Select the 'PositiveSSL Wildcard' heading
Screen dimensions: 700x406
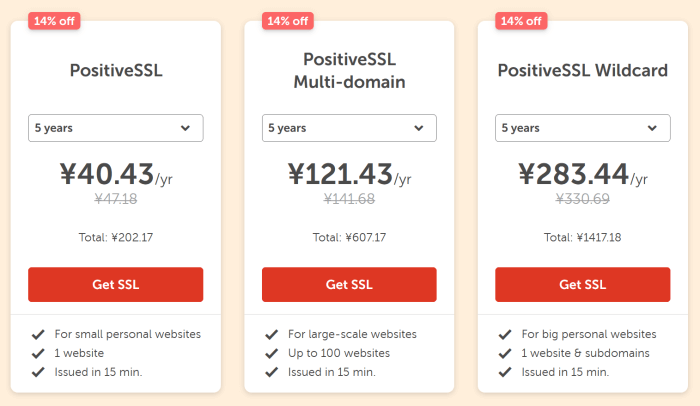point(582,71)
